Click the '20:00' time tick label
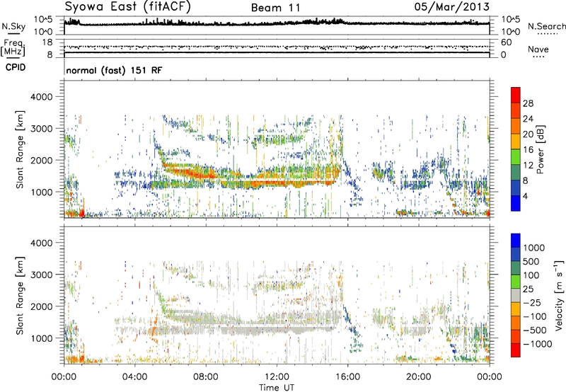This screenshot has width=566, height=392. (x=419, y=377)
